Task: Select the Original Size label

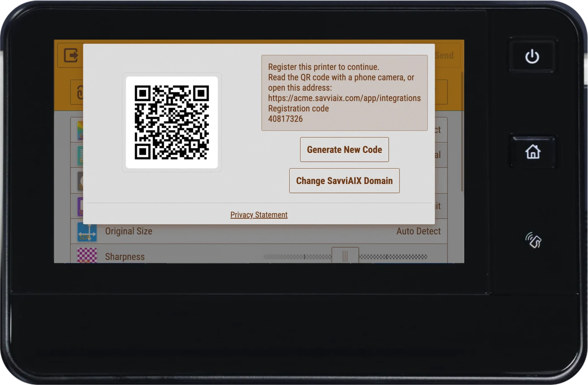Action: 129,231
